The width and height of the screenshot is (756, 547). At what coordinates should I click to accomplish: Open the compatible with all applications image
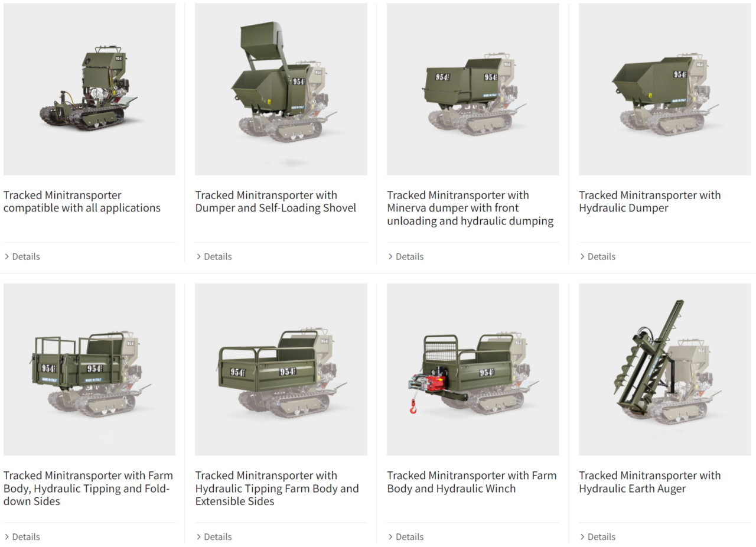click(89, 89)
